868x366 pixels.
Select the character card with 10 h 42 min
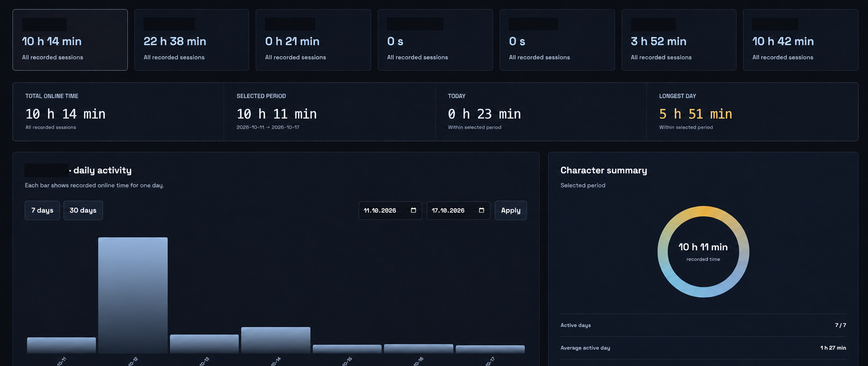point(801,40)
